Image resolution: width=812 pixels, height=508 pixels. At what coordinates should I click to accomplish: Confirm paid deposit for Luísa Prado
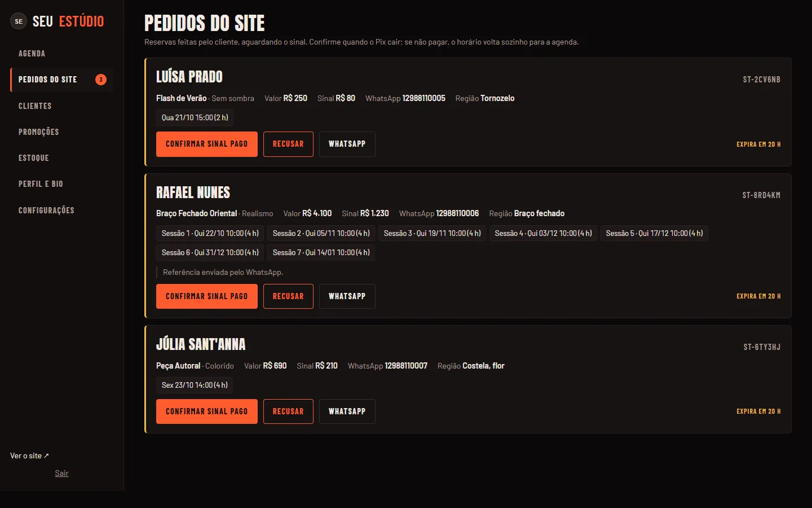[x=207, y=144]
